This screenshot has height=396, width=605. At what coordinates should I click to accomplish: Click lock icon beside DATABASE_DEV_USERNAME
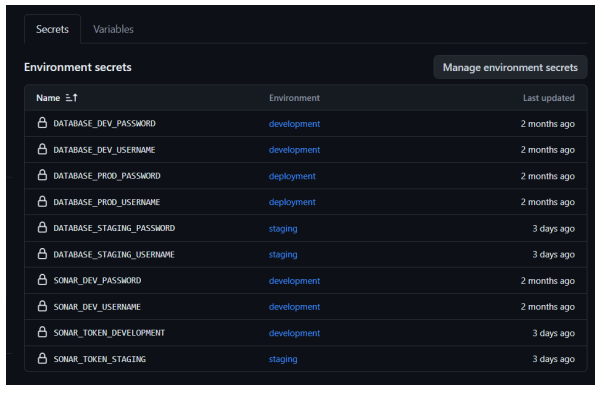(x=42, y=149)
